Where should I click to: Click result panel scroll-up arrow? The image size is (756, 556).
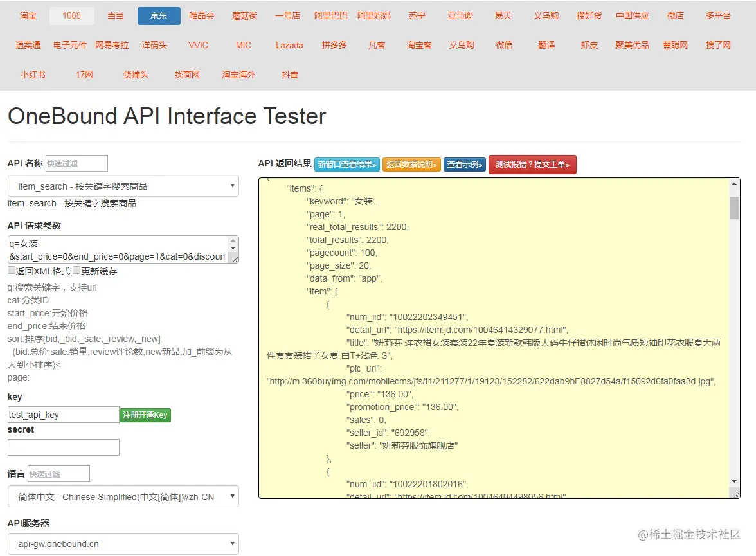click(734, 184)
